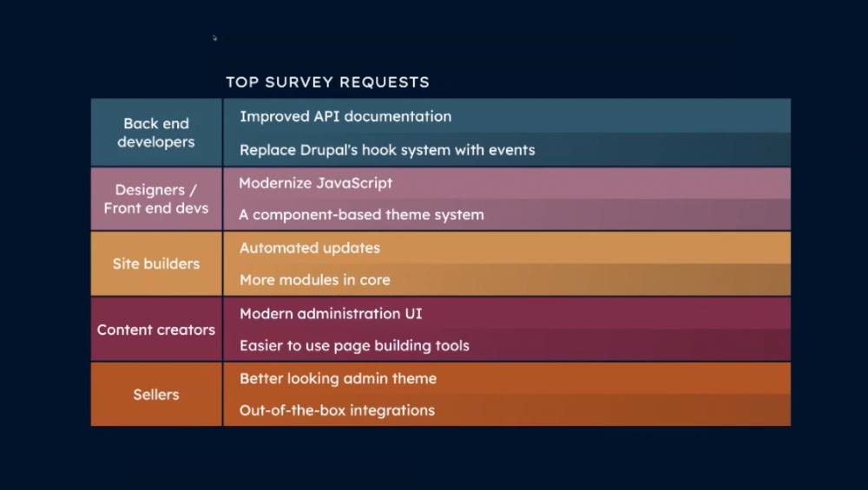The width and height of the screenshot is (868, 490).
Task: Select "A component-based theme system" row
Action: tap(362, 214)
